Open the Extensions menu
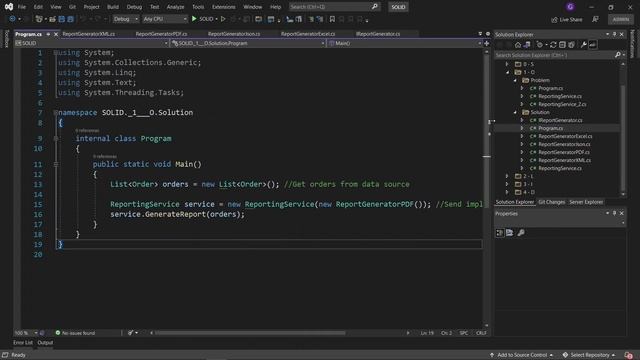 coord(223,7)
